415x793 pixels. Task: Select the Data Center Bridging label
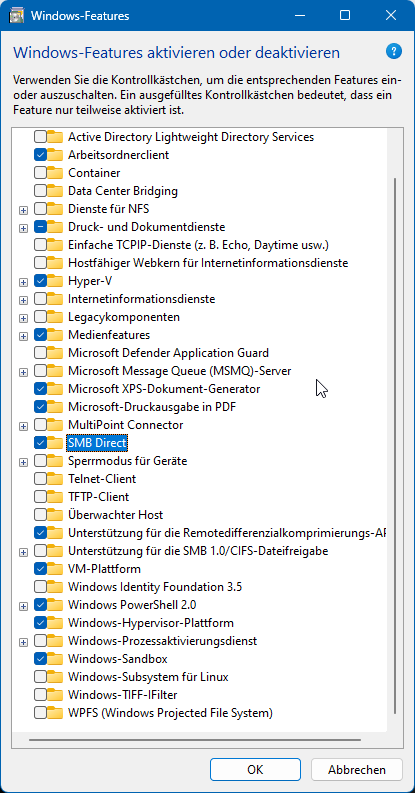(123, 191)
